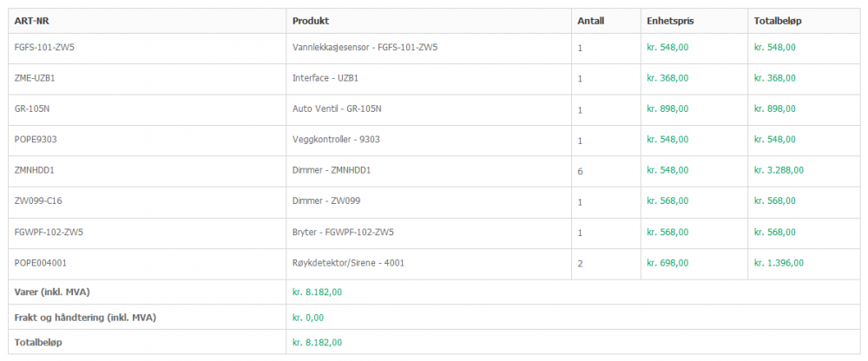Viewport: 868px width, 361px height.
Task: Select article number FGFS-101-ZW5
Action: tap(50, 47)
